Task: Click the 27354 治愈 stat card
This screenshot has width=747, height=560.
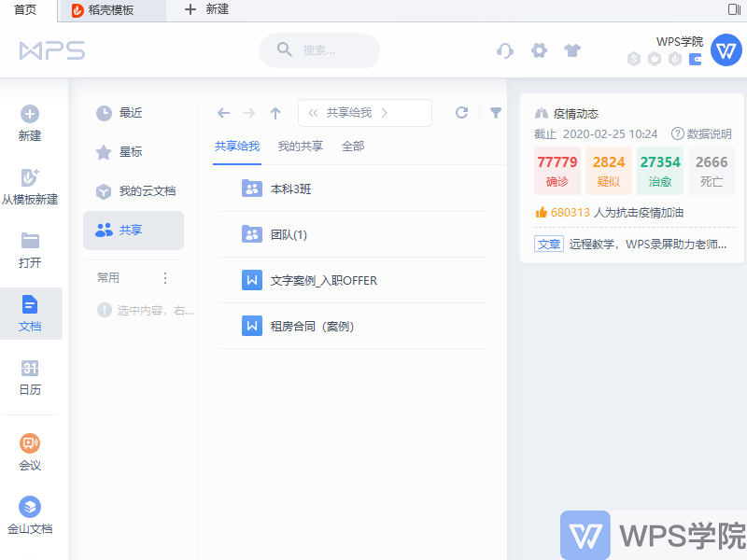Action: pyautogui.click(x=660, y=171)
